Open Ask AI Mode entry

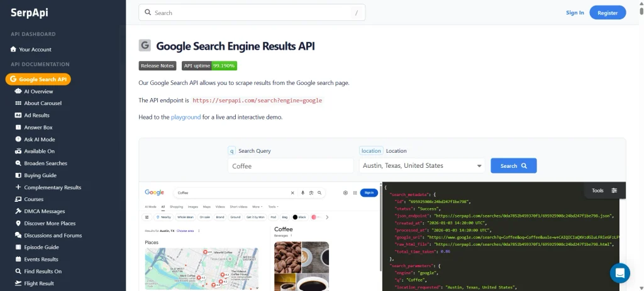(x=40, y=139)
